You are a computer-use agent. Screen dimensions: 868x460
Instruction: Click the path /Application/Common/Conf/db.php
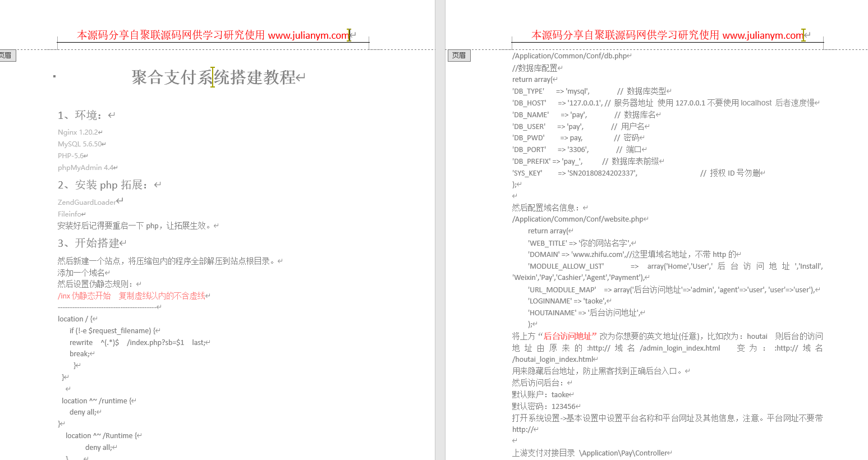(x=570, y=56)
